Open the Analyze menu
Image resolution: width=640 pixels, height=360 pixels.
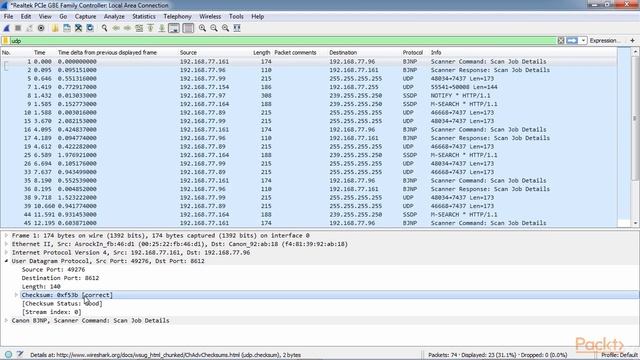click(x=114, y=16)
